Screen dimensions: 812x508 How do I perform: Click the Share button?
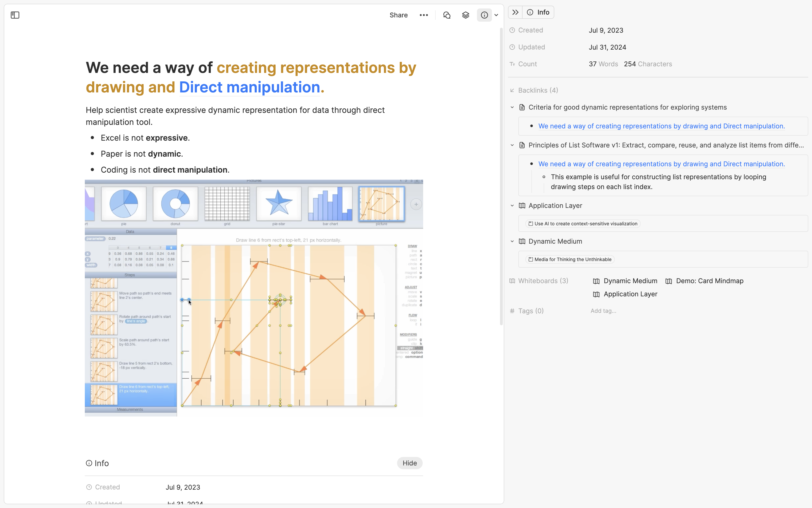[398, 15]
